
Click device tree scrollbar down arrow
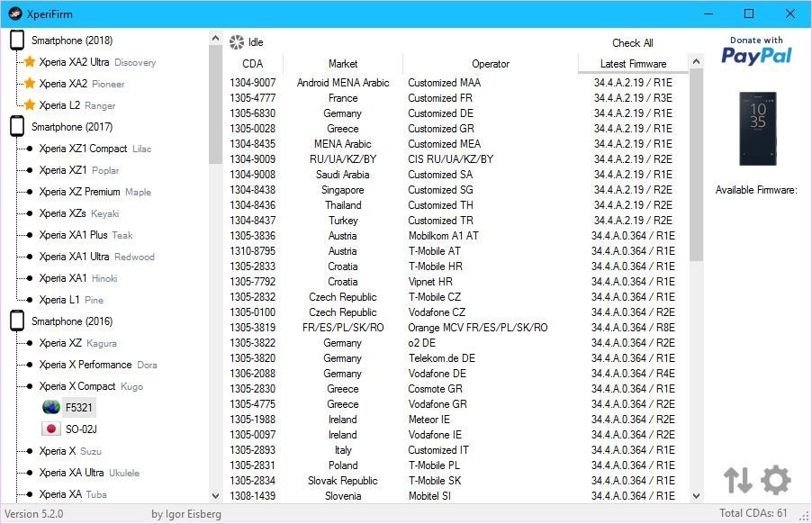coord(215,495)
